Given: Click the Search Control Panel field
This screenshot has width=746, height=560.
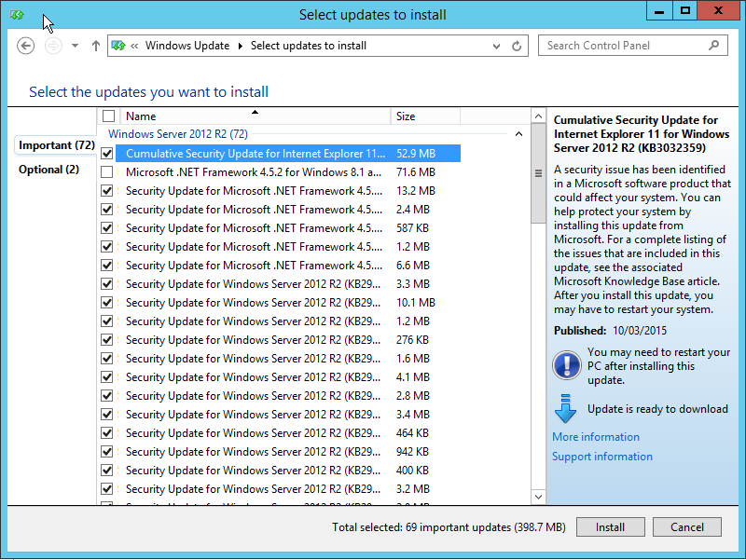Looking at the screenshot, I should pos(633,46).
